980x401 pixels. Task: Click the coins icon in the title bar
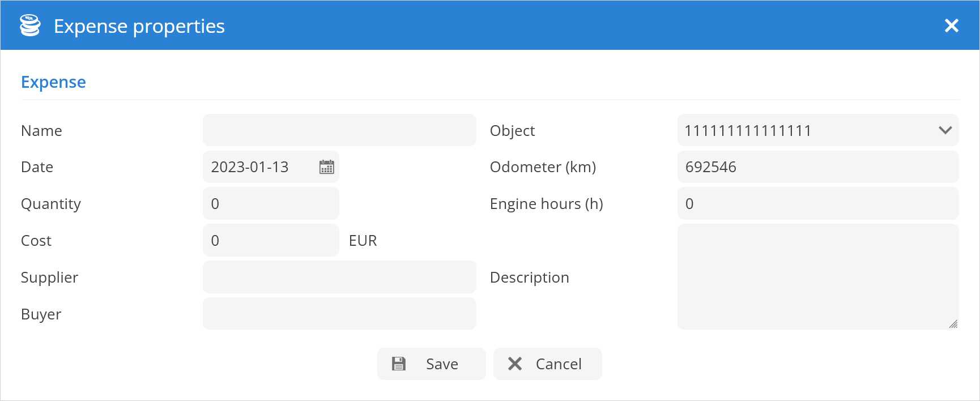(x=30, y=25)
